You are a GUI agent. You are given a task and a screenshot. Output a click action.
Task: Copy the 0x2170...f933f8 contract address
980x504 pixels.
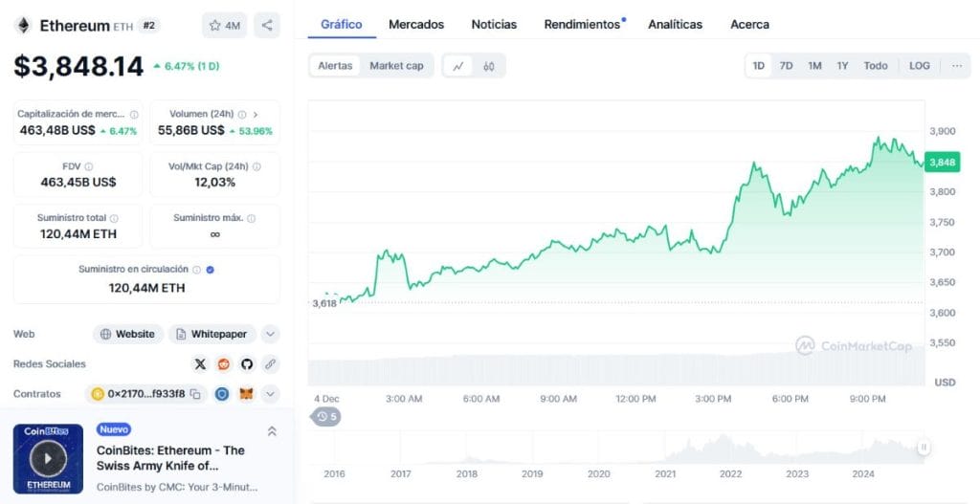tap(195, 394)
